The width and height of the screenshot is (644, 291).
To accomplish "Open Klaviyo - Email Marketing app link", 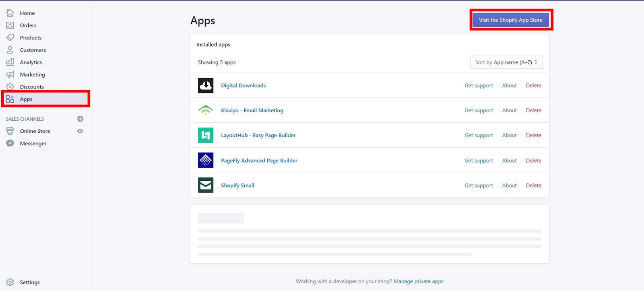I will [252, 110].
